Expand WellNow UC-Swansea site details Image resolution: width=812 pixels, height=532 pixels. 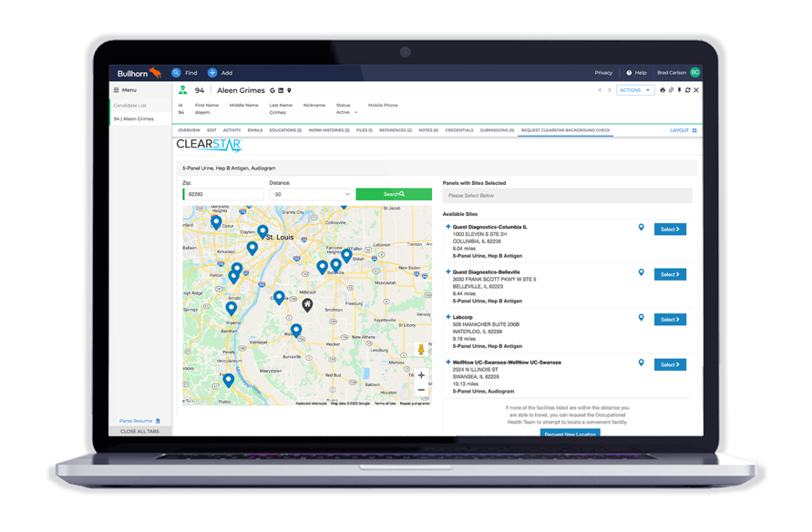pos(447,362)
